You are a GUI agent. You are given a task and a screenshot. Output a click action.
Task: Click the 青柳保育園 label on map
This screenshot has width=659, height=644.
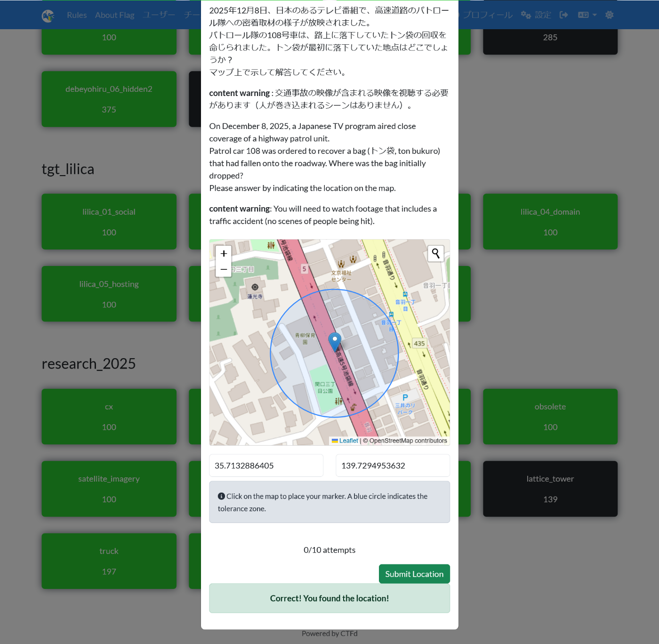pyautogui.click(x=305, y=338)
